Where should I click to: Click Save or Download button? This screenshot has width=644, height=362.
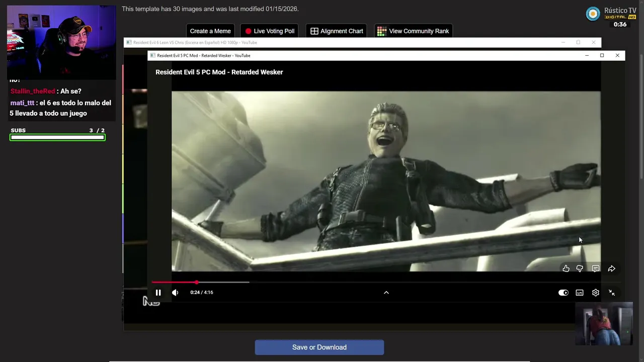click(319, 347)
